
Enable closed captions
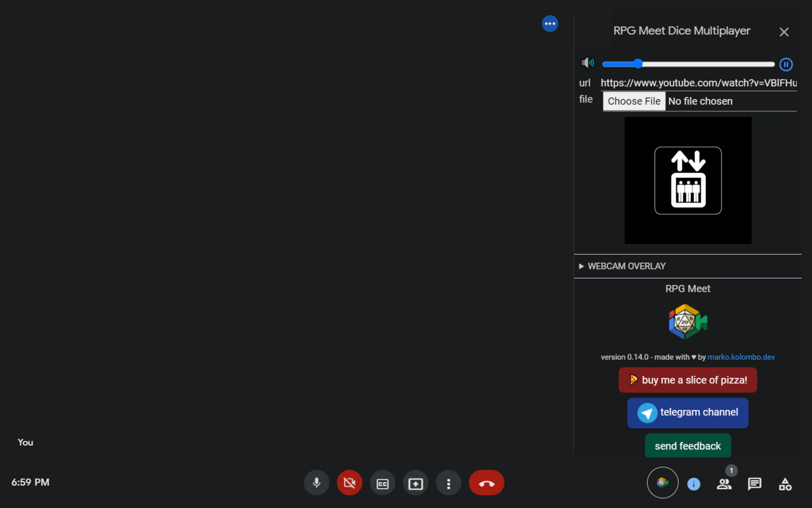click(x=383, y=483)
